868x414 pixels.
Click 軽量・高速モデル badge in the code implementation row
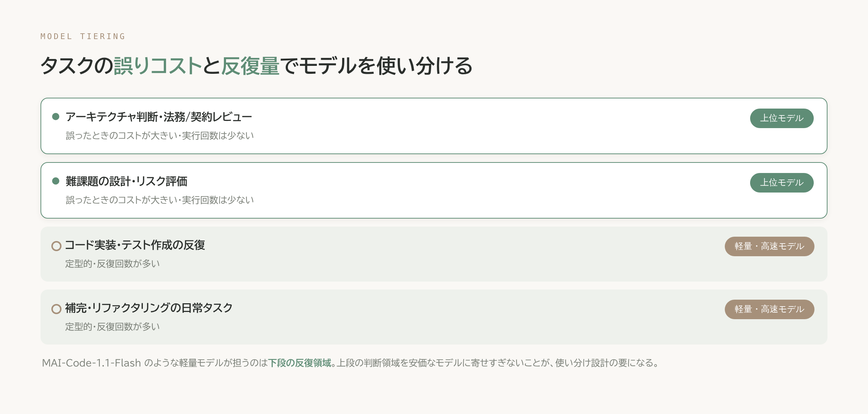point(769,246)
